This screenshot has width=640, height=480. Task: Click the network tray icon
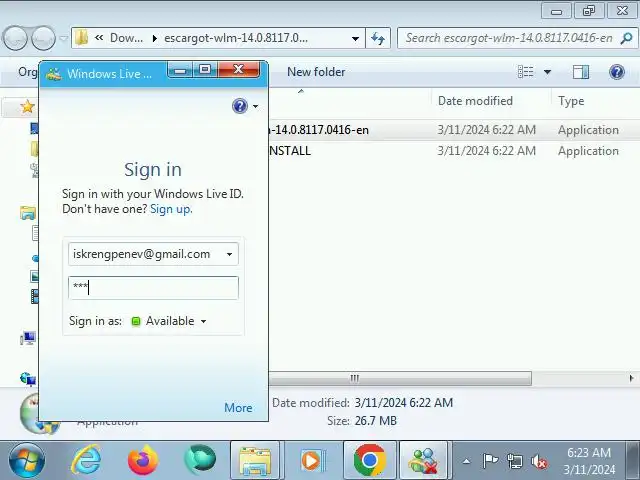[514, 461]
